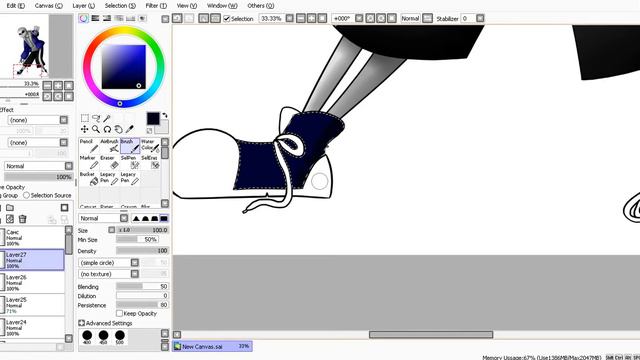Select the Layer26 layer
640x360 pixels.
[32, 282]
